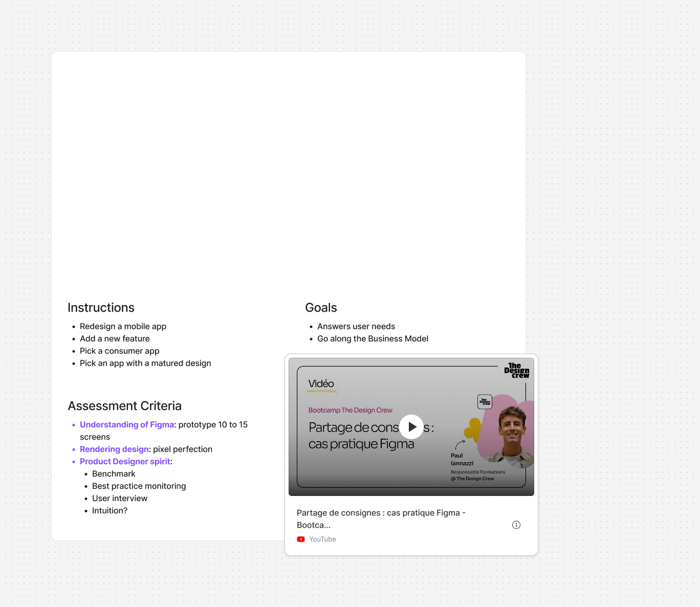Select 'Rendering design' purple text
700x607 pixels.
(x=114, y=449)
